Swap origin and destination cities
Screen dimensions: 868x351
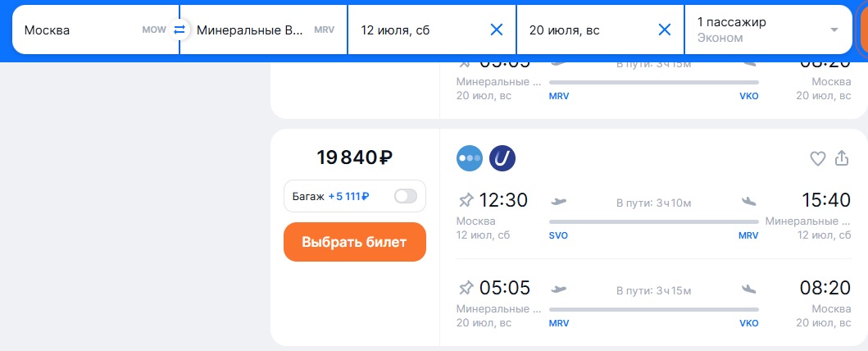180,30
